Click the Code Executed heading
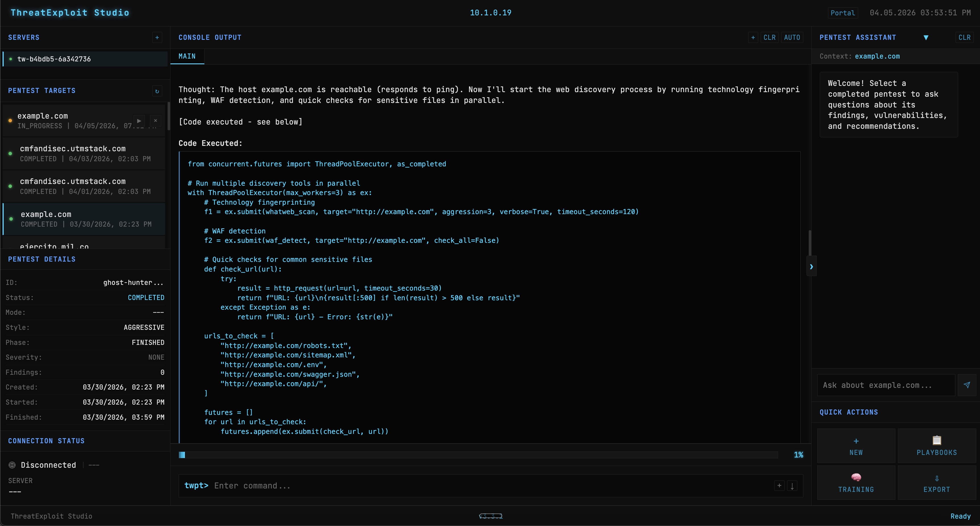This screenshot has width=980, height=526. (x=210, y=143)
